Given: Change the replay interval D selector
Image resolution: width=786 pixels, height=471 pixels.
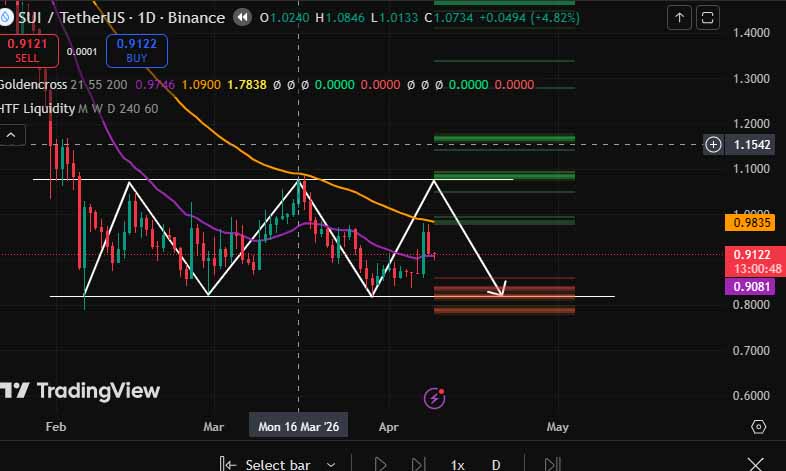Looking at the screenshot, I should coord(496,464).
